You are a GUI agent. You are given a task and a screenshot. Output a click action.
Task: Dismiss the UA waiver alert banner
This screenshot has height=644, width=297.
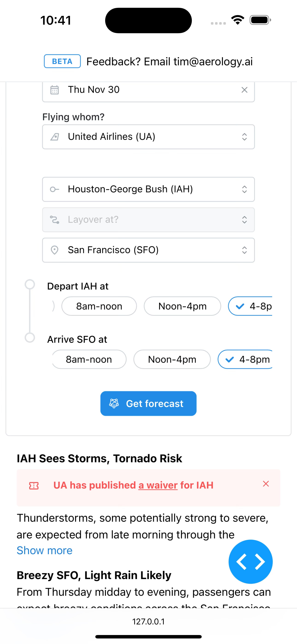[266, 484]
